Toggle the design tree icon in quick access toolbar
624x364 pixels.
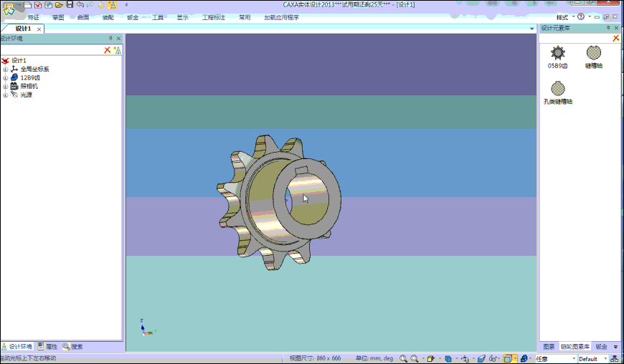[x=112, y=5]
